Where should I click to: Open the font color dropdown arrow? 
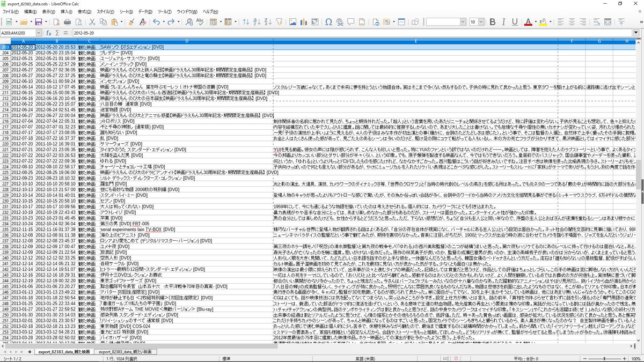[535, 22]
